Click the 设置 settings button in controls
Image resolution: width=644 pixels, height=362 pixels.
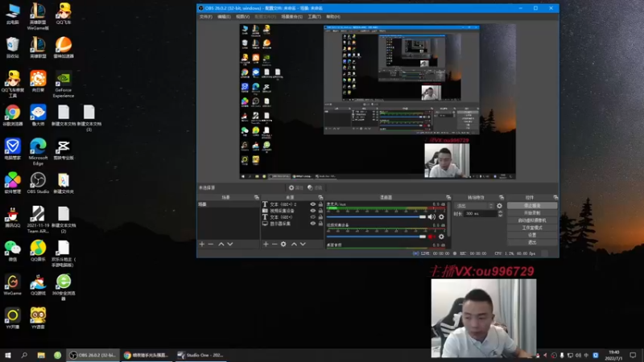532,235
